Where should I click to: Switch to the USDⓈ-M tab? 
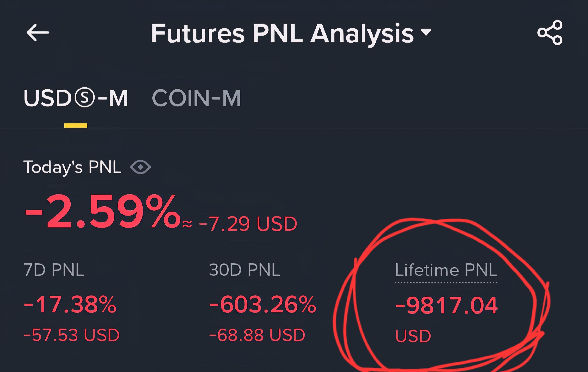(x=76, y=98)
